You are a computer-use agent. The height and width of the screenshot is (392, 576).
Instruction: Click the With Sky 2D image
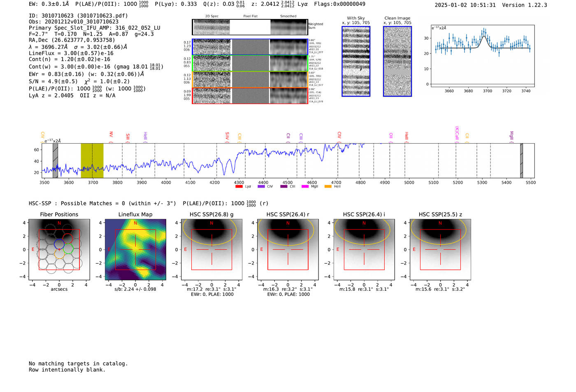pyautogui.click(x=356, y=61)
